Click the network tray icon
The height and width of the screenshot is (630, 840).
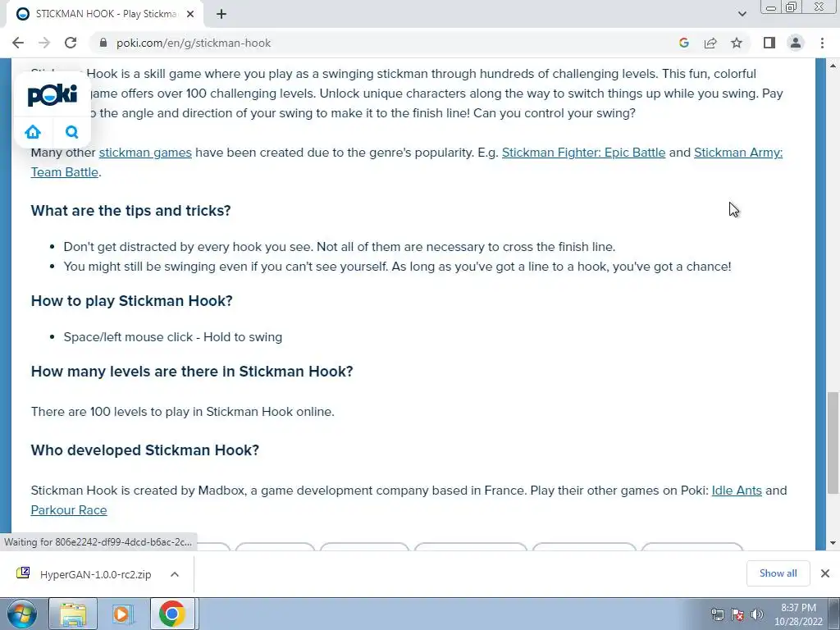[717, 614]
